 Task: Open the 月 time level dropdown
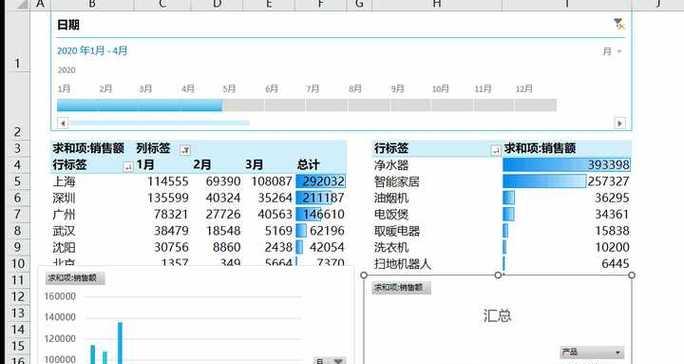pyautogui.click(x=612, y=52)
